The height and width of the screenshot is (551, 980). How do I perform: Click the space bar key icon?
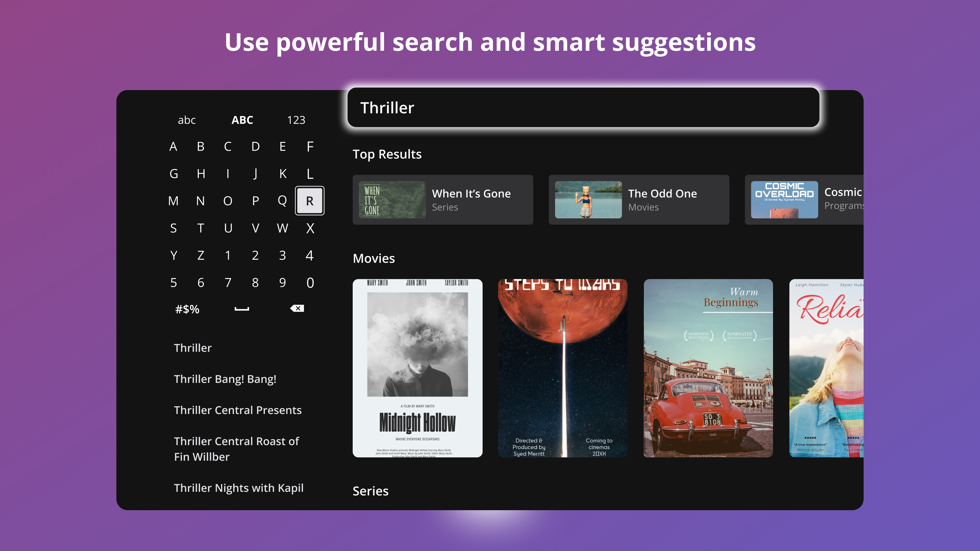(242, 309)
